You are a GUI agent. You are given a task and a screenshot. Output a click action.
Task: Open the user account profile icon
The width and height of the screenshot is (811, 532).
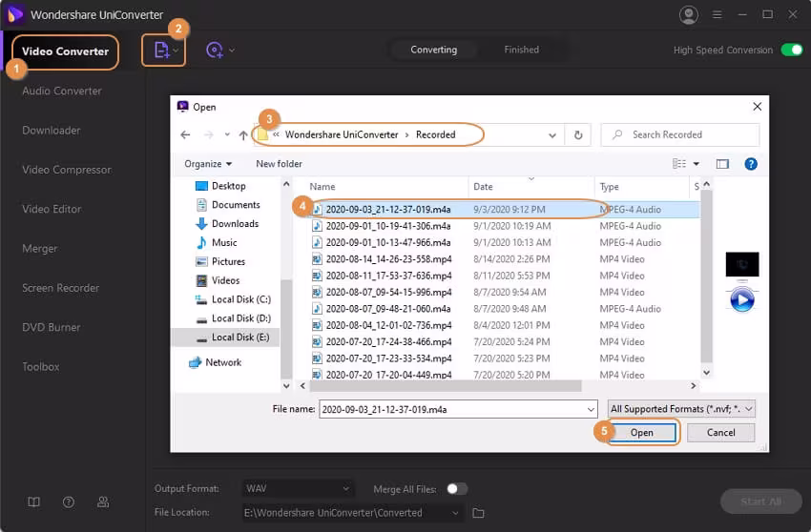[689, 14]
